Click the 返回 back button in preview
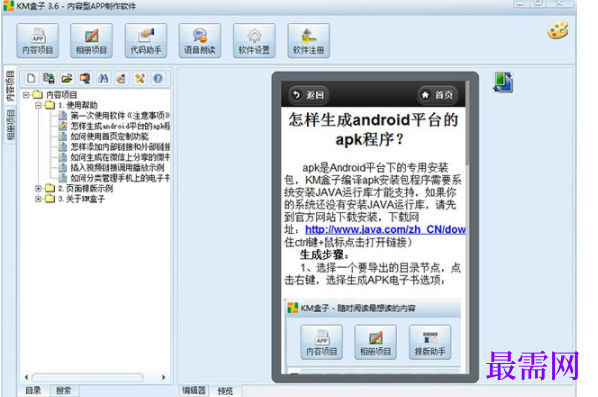598x397 pixels. click(x=309, y=95)
